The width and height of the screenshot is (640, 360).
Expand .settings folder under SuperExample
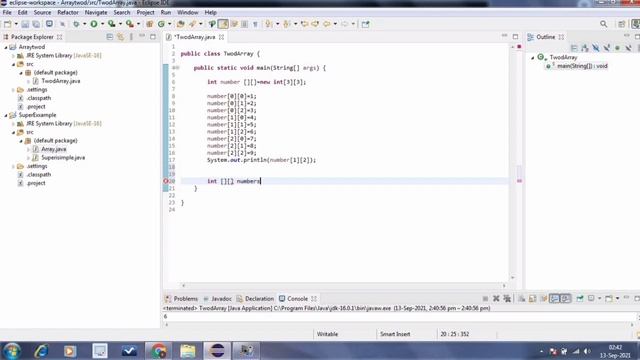pyautogui.click(x=13, y=166)
